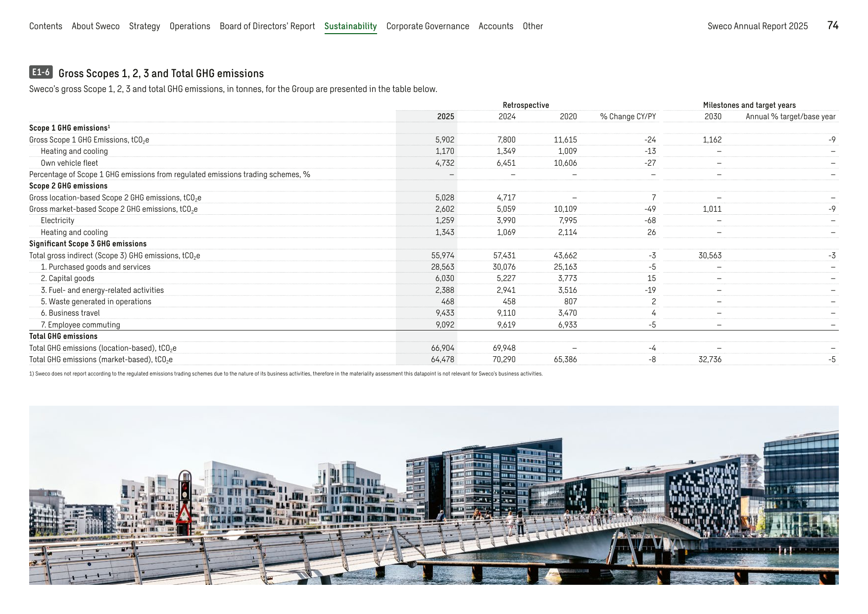Click the page number 74
This screenshot has height=614, width=868.
pyautogui.click(x=833, y=26)
